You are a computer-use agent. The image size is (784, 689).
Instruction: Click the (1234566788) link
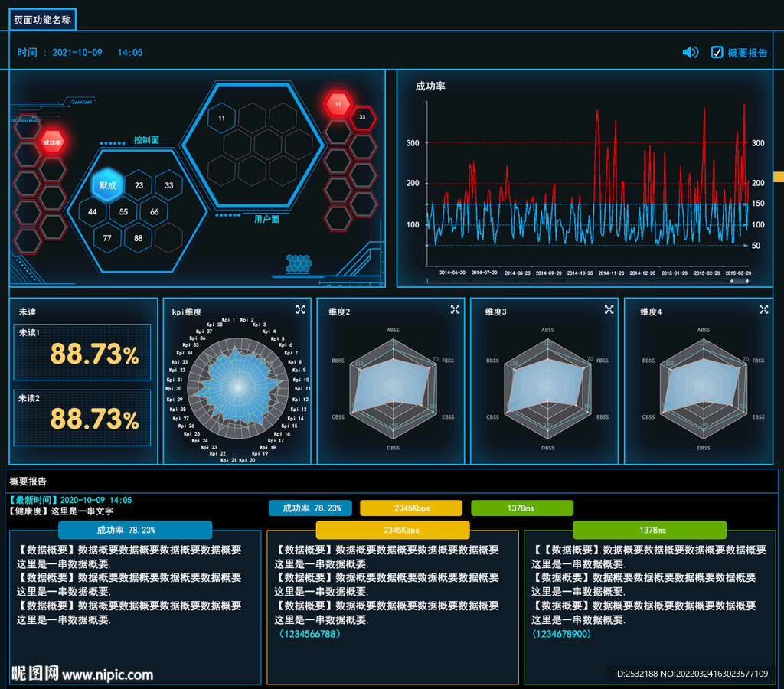[x=309, y=634]
